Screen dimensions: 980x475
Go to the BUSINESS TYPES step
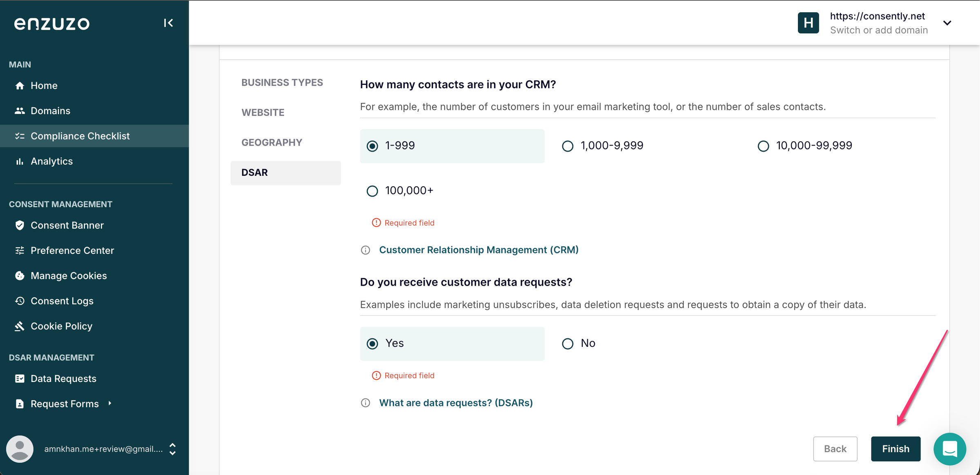click(x=282, y=82)
